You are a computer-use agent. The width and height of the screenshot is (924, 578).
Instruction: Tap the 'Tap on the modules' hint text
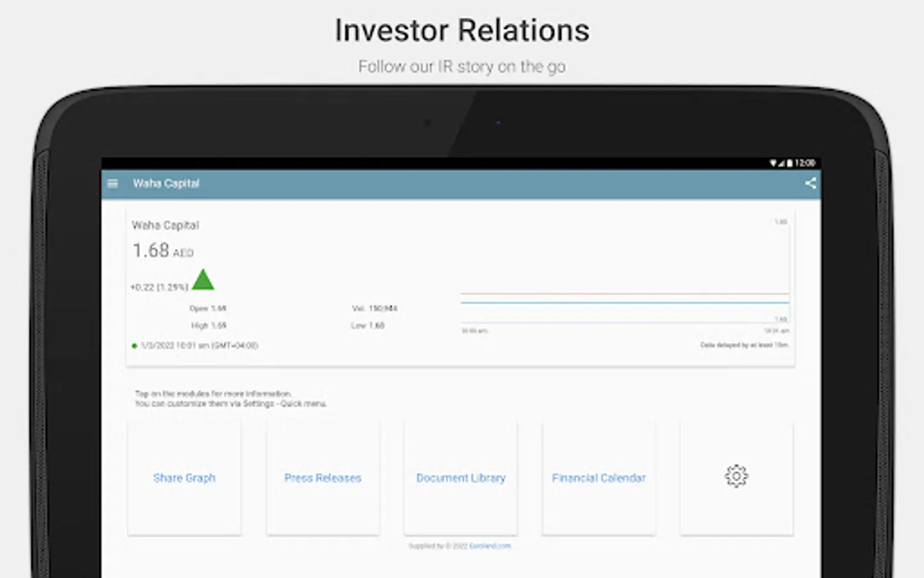(231, 399)
